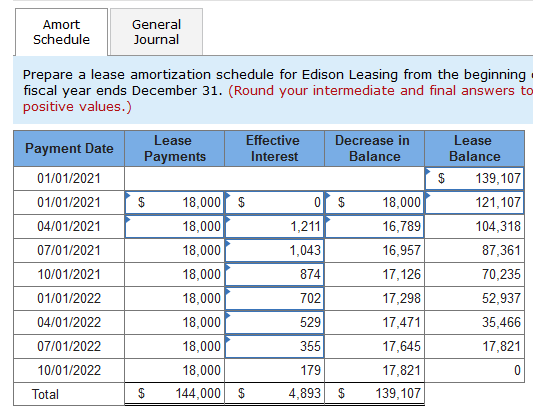Select payment date 07/01/2021

69,251
